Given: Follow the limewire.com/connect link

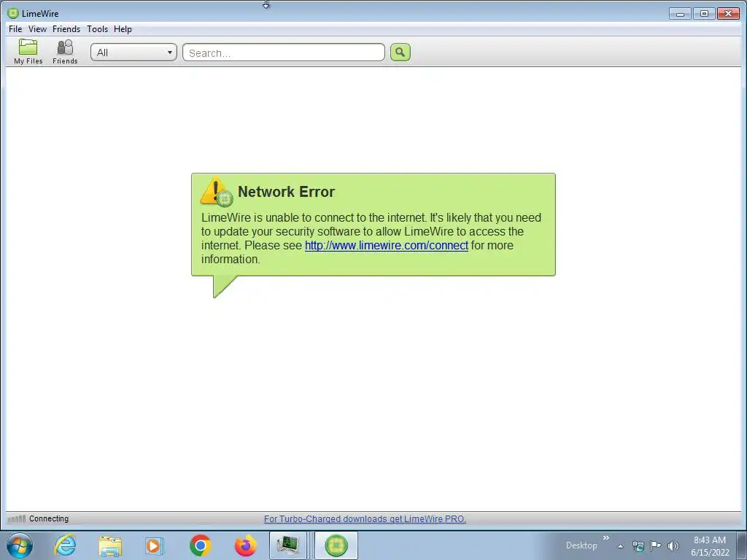Looking at the screenshot, I should point(387,245).
